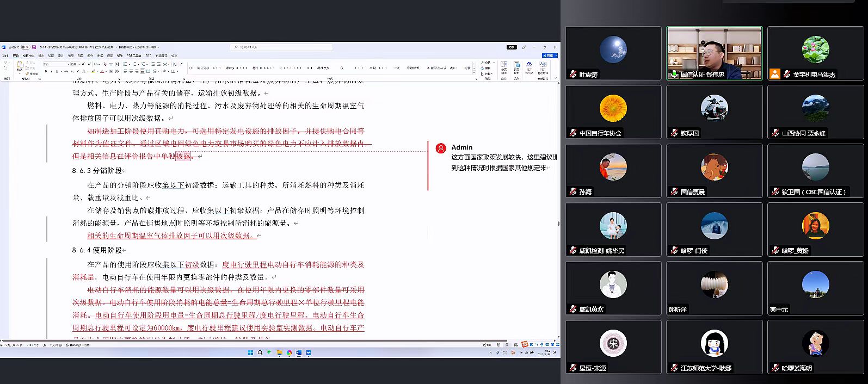
Task: Select participant 钱伟忠 video thumbnail
Action: click(714, 53)
